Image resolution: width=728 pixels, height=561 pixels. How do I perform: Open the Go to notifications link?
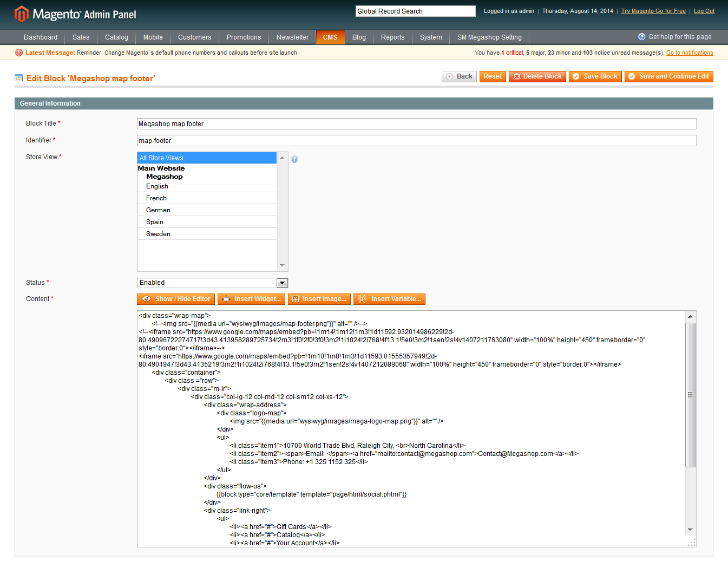(x=690, y=53)
